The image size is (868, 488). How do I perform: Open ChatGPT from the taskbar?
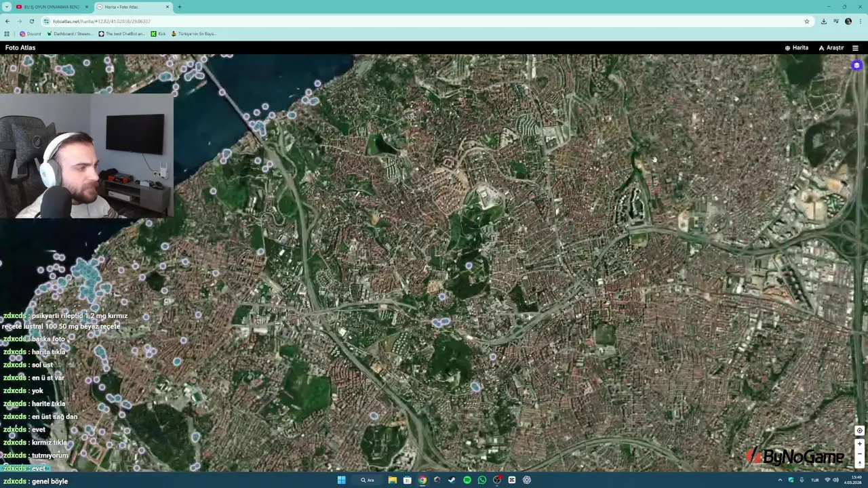click(x=527, y=480)
